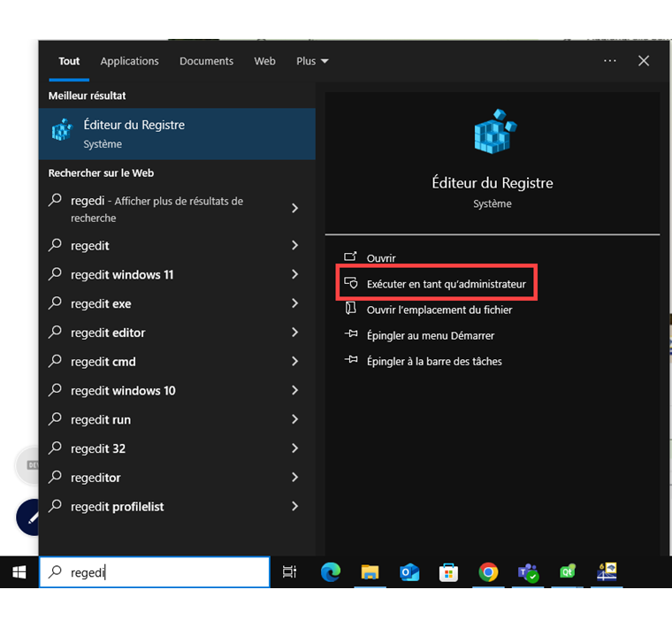
Task: Switch to the Documents tab
Action: tap(206, 61)
